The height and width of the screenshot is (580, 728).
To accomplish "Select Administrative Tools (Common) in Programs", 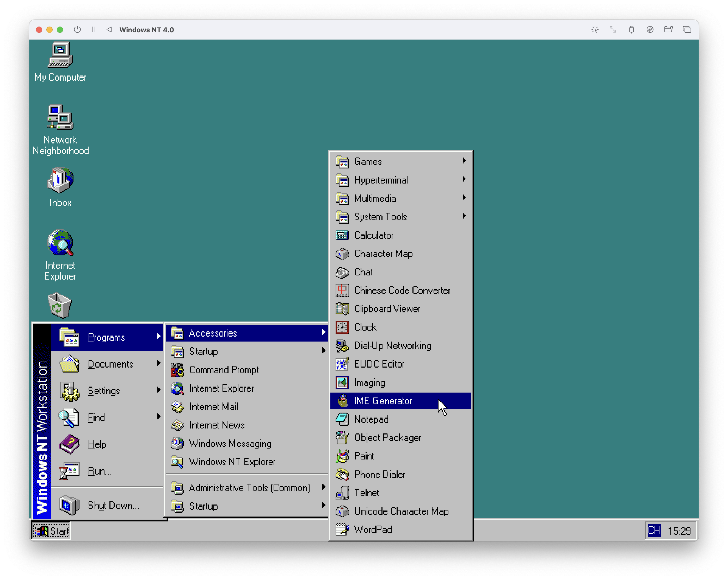I will pos(249,488).
